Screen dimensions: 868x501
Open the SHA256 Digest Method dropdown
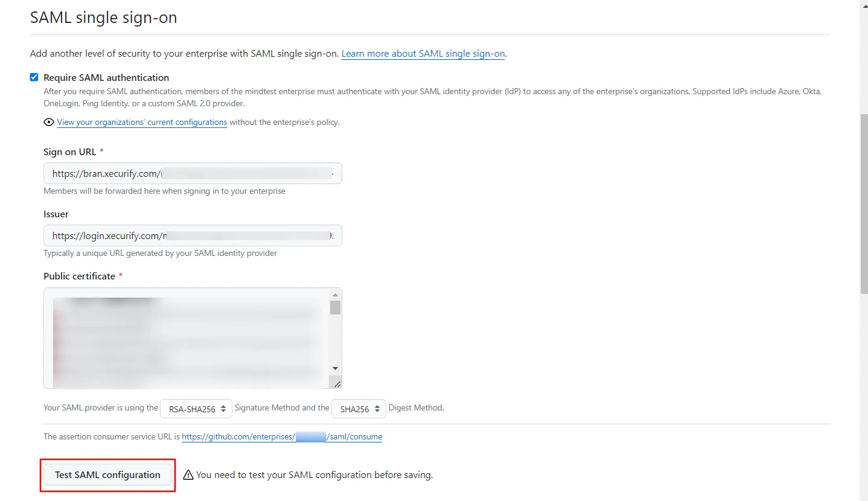(359, 409)
